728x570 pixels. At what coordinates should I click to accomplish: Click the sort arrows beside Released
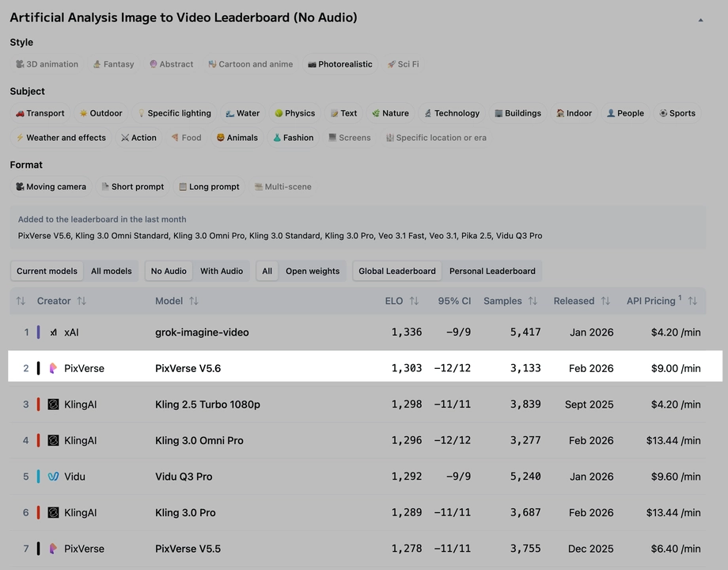(605, 301)
